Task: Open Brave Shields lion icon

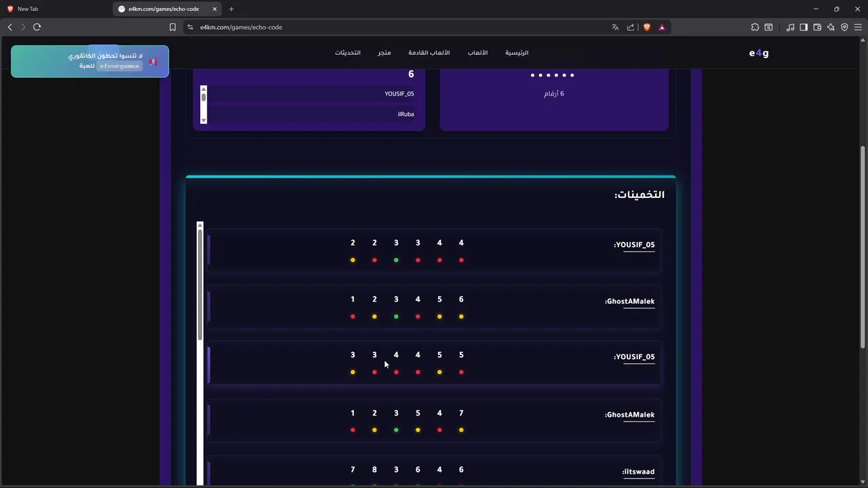Action: 647,27
